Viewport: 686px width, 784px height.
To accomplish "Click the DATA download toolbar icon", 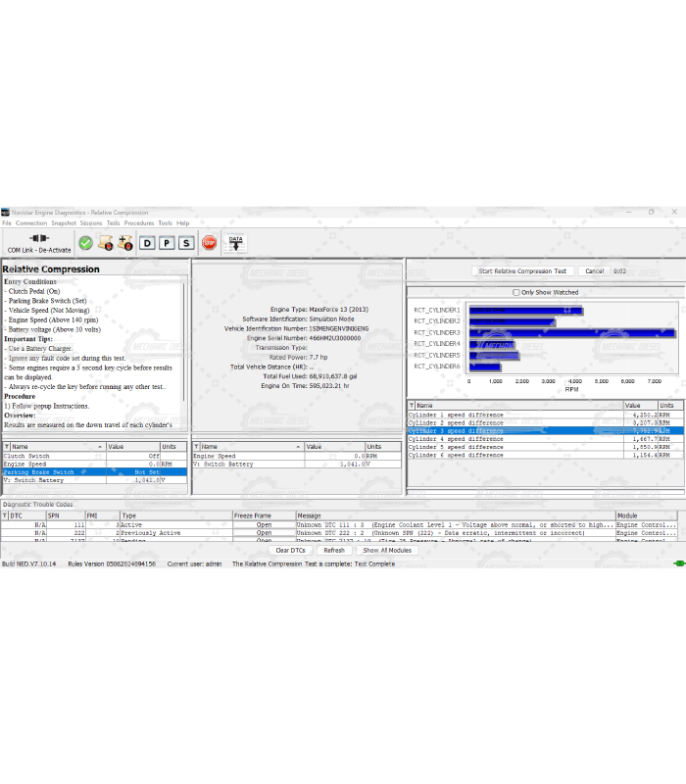I will (235, 242).
